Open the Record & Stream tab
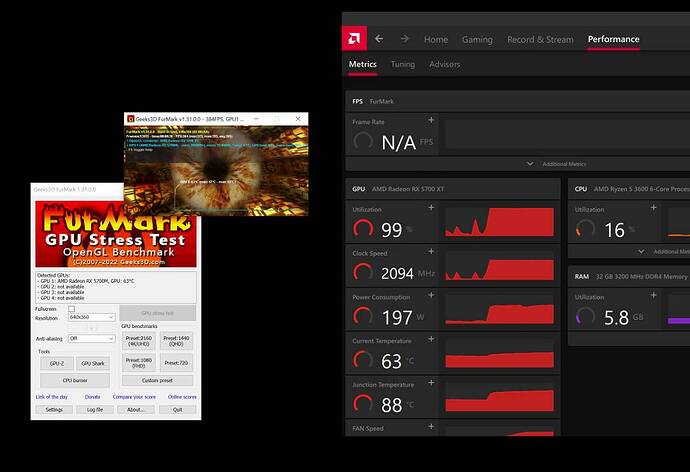Viewport: 690px width, 472px height. (540, 39)
